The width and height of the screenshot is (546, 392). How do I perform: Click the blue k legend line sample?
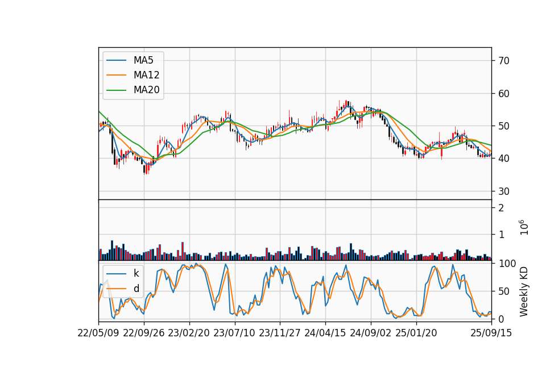(116, 274)
